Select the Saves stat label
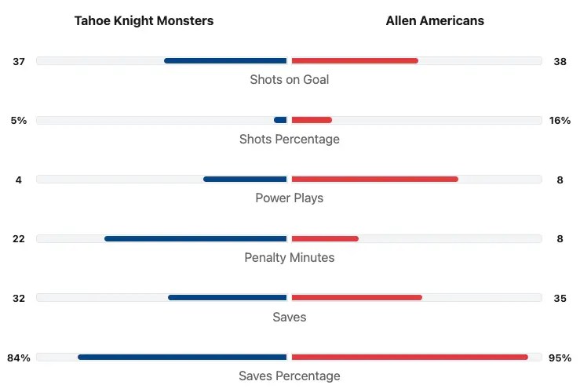 click(x=290, y=318)
